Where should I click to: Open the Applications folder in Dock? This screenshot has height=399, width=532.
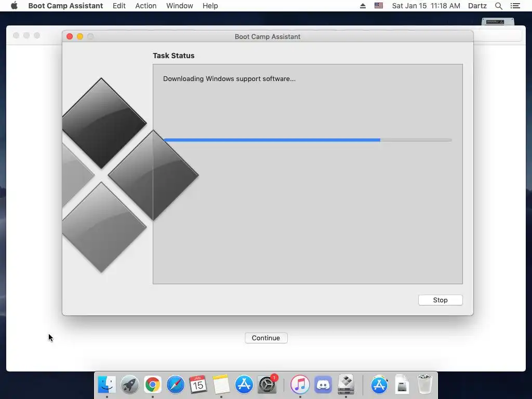(379, 385)
